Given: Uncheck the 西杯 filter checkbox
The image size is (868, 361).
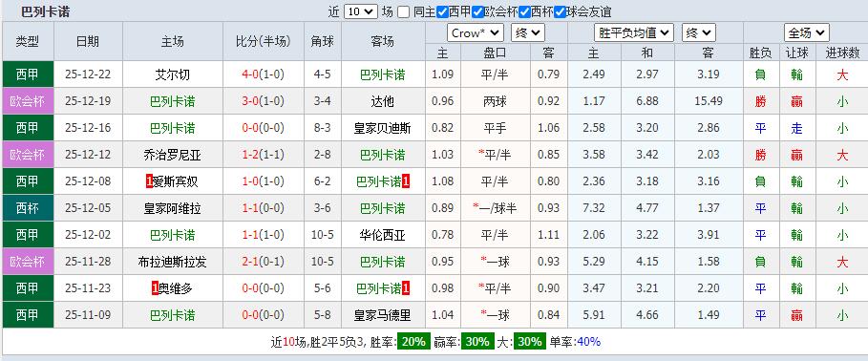Looking at the screenshot, I should coord(524,11).
